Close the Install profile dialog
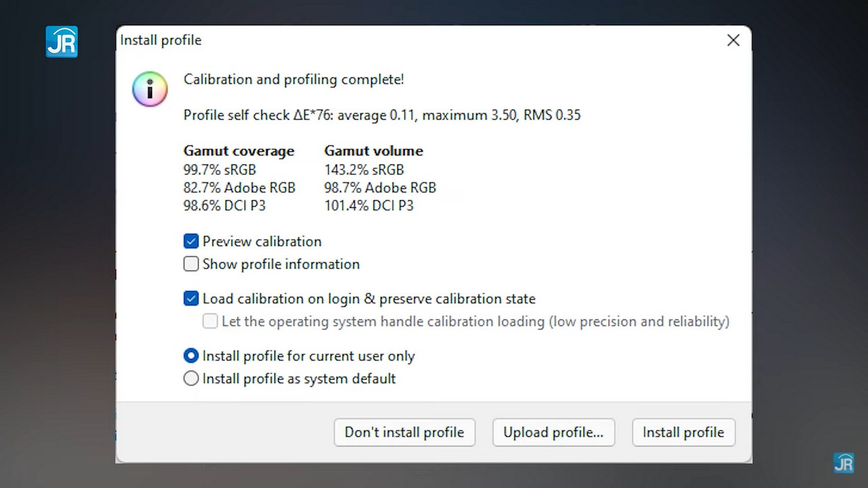The width and height of the screenshot is (868, 488). click(x=733, y=41)
